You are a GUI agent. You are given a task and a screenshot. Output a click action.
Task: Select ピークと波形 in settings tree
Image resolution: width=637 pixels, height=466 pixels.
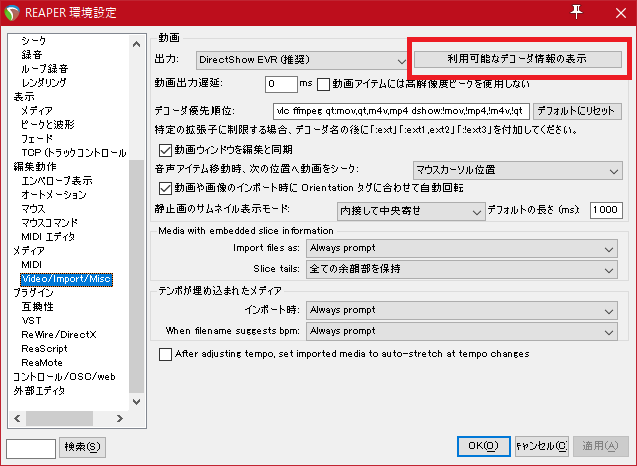(x=48, y=125)
